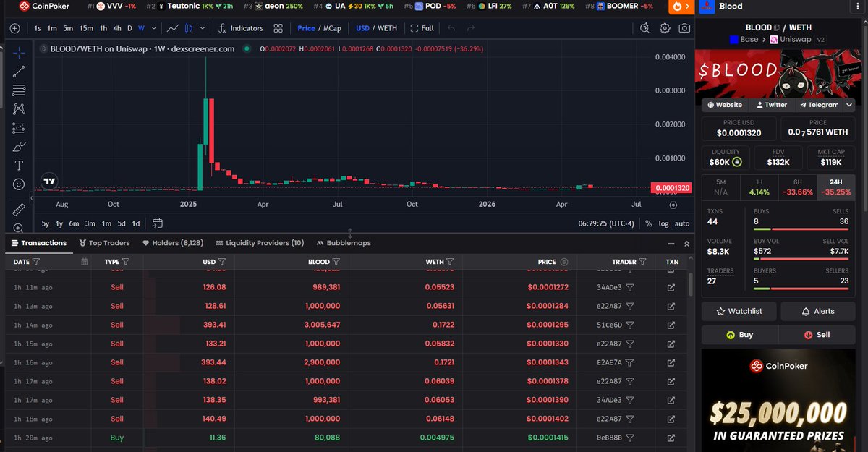
Task: Switch chart denomination to WETH
Action: tap(387, 28)
